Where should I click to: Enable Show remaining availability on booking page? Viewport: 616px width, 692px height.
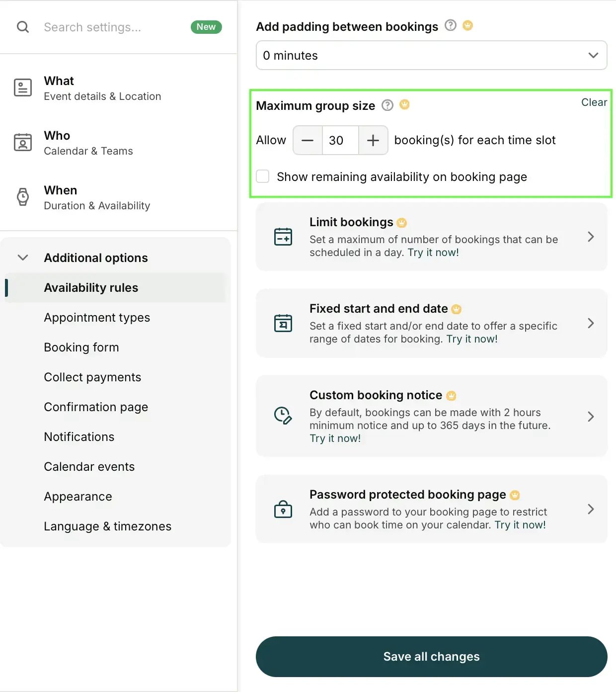click(263, 176)
